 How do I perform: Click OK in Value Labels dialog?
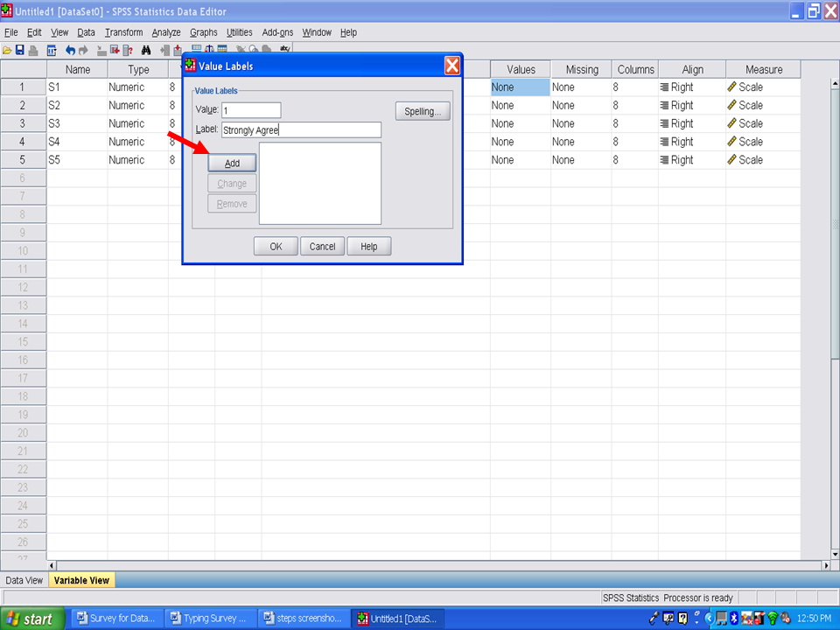click(276, 247)
